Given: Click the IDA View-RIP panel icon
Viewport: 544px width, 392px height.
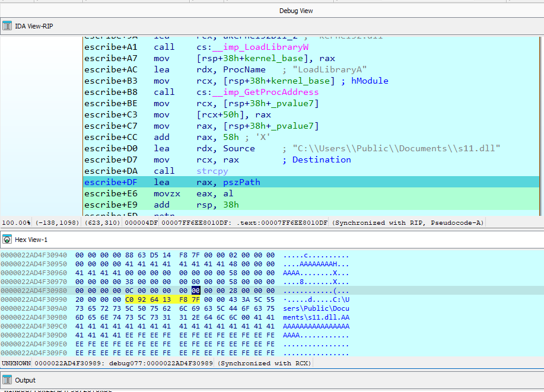Looking at the screenshot, I should point(7,26).
